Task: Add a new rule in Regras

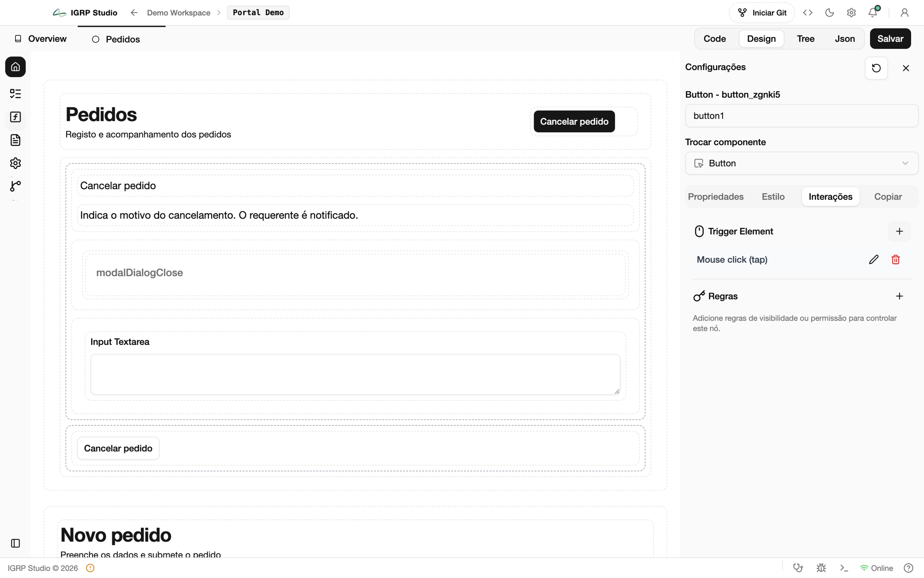Action: [x=899, y=296]
